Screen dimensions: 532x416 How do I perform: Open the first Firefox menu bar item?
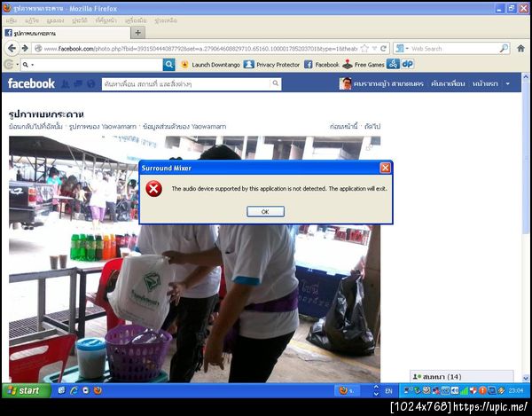12,20
